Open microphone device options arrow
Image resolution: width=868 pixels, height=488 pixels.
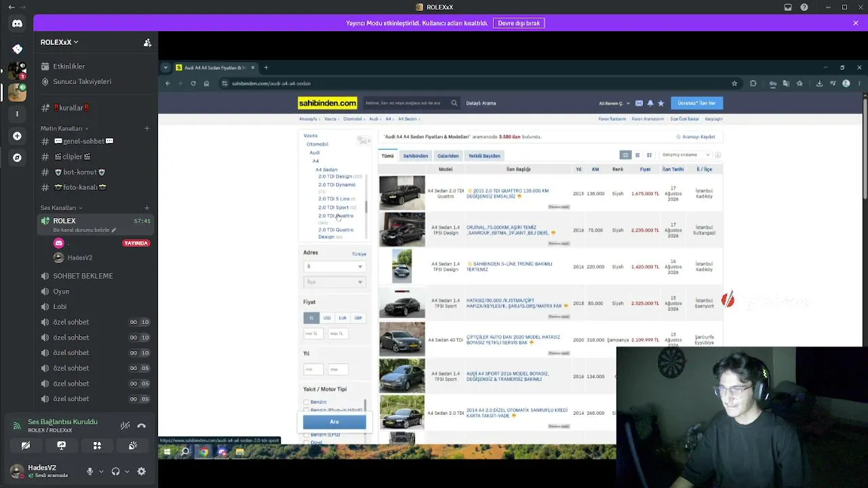point(102,472)
